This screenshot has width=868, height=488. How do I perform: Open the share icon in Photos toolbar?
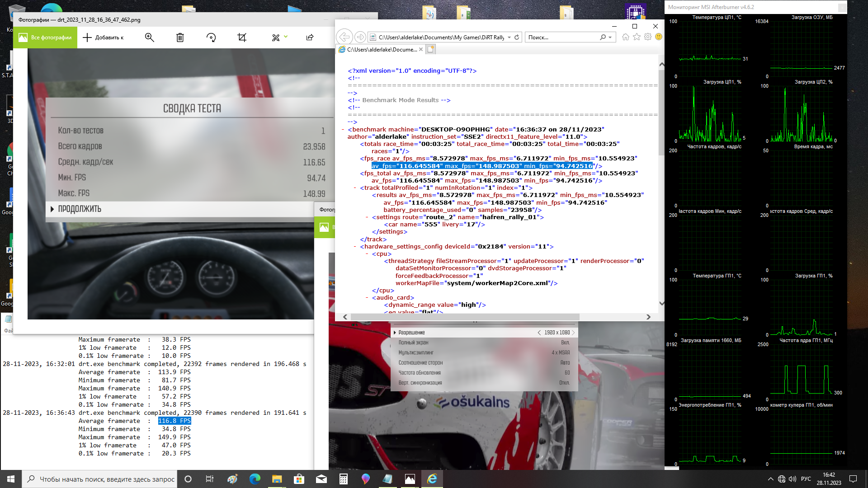click(x=310, y=38)
